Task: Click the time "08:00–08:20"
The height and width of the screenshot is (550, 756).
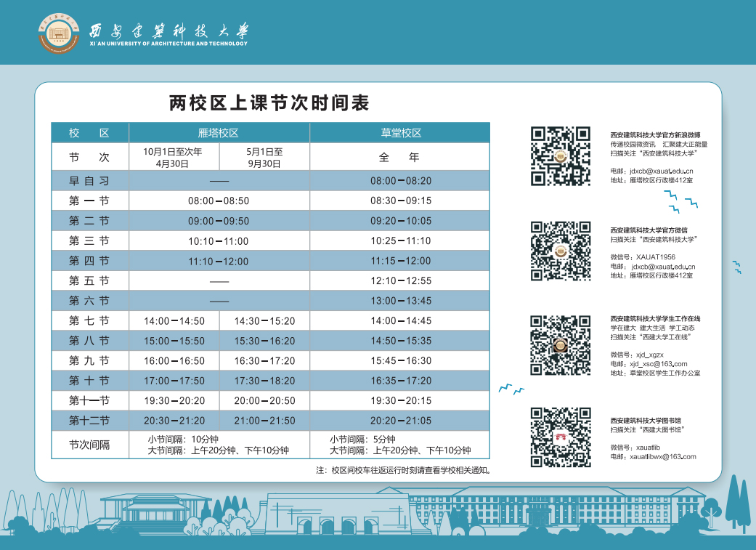Action: click(x=401, y=181)
